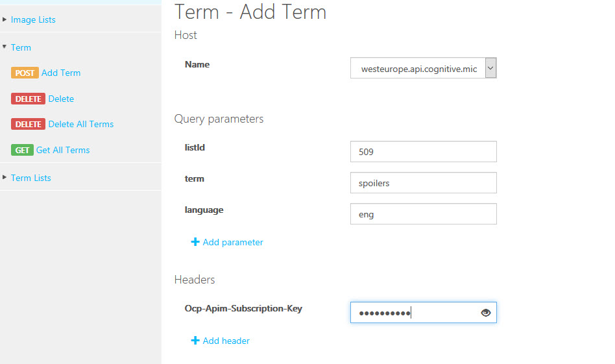Select the Delete operation link
The image size is (615, 364).
click(61, 99)
